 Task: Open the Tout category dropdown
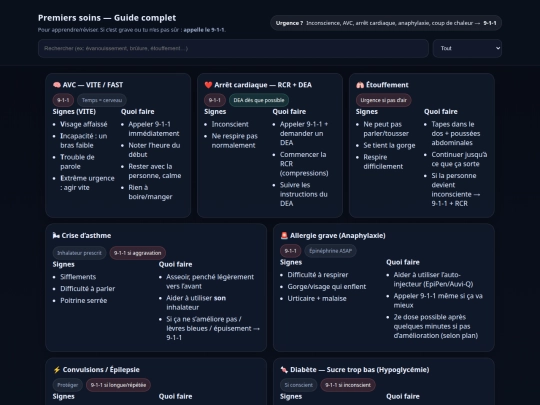click(467, 48)
